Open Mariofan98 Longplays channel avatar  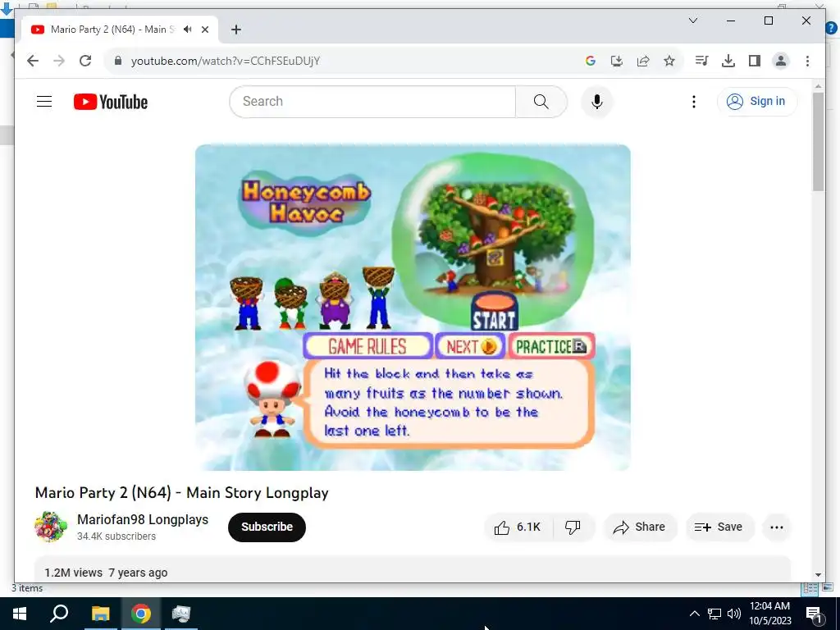pyautogui.click(x=50, y=527)
